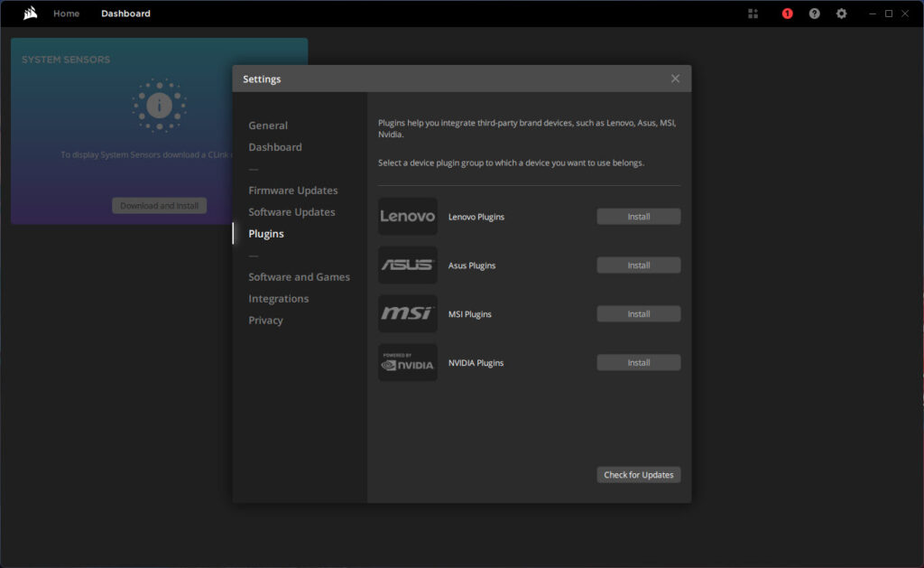924x568 pixels.
Task: Click the NVIDIA logo thumbnail
Action: [407, 363]
